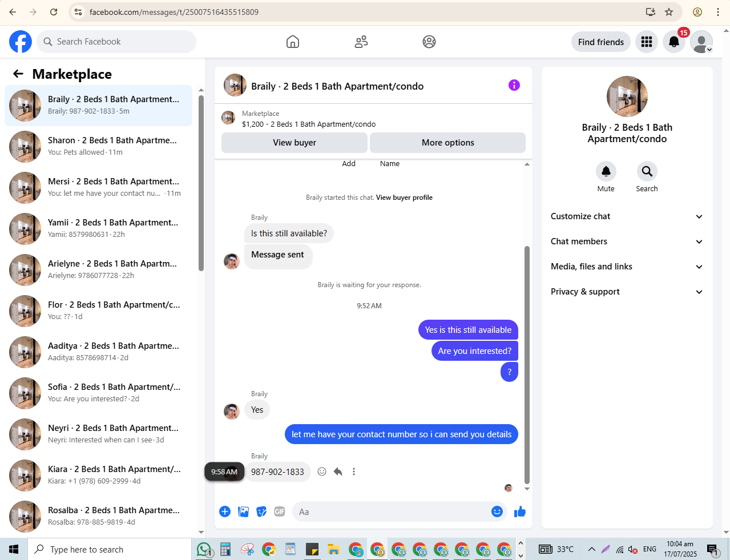
Task: Click the back arrow next to Marketplace
Action: click(x=18, y=74)
